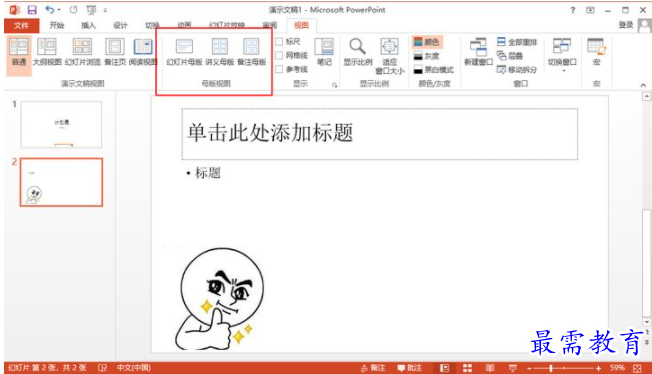The height and width of the screenshot is (374, 652).
Task: Switch to the 开始 Home tab
Action: tap(57, 25)
